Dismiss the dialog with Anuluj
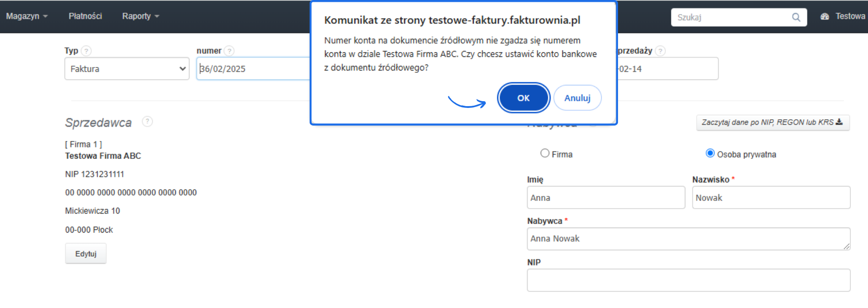This screenshot has width=868, height=308. coord(577,98)
